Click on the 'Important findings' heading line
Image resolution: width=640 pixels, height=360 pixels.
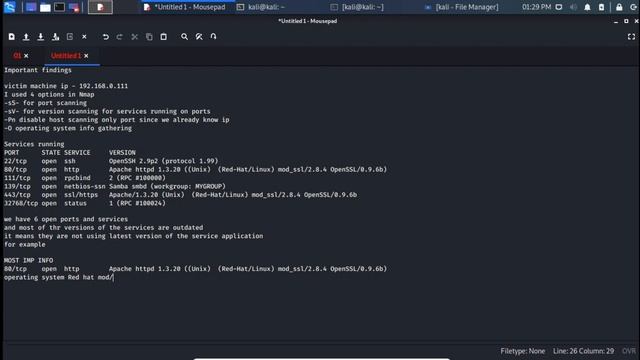[x=38, y=70]
